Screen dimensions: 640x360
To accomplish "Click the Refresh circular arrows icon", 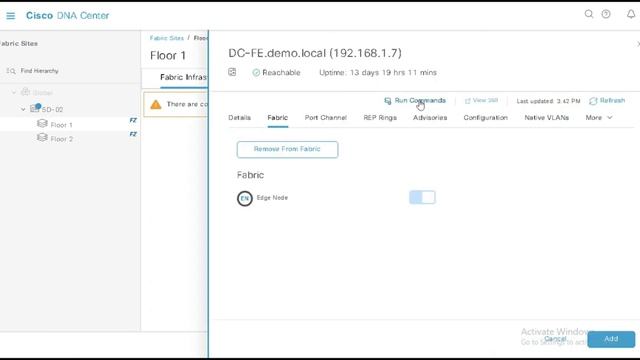I will coord(593,101).
